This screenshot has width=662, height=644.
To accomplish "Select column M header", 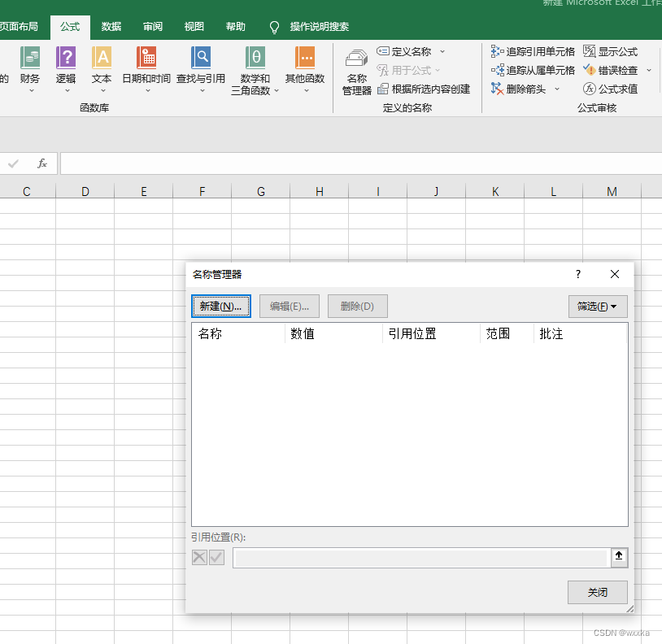I will [612, 192].
